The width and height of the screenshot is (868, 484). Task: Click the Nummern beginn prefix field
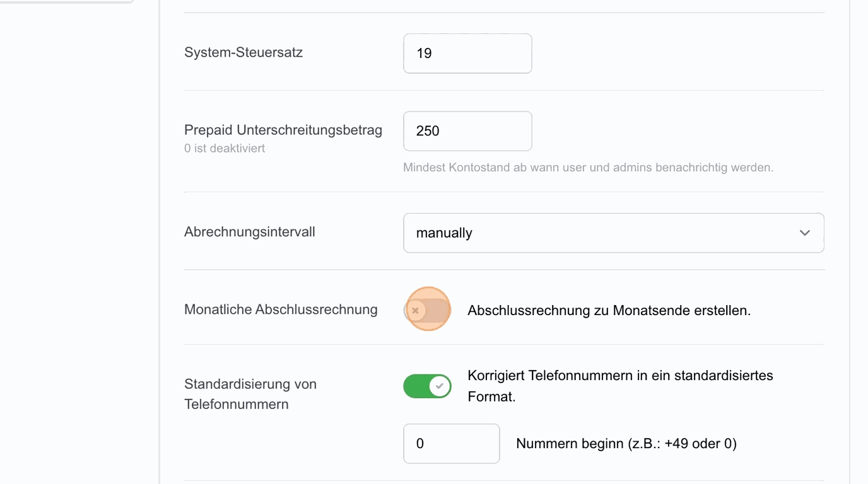(x=452, y=444)
